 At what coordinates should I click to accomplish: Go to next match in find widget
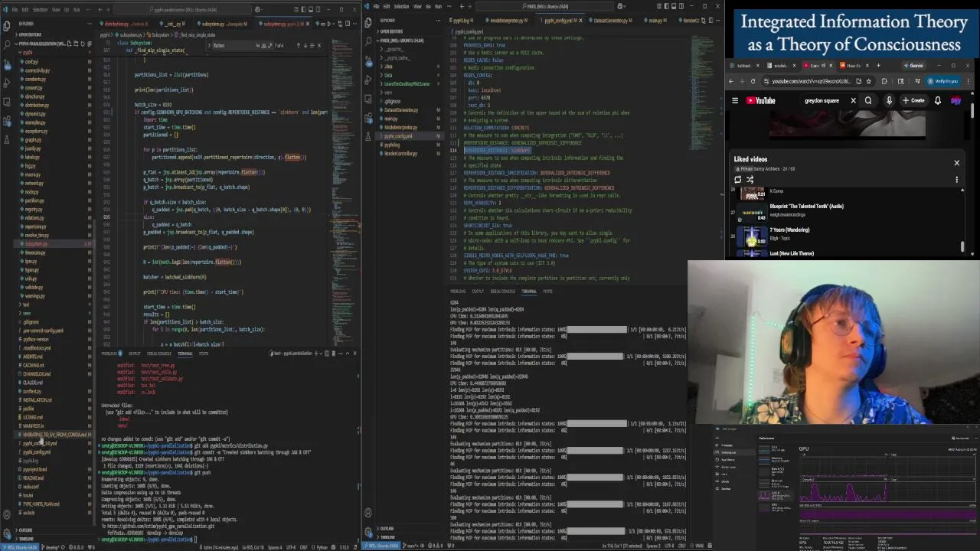(305, 45)
